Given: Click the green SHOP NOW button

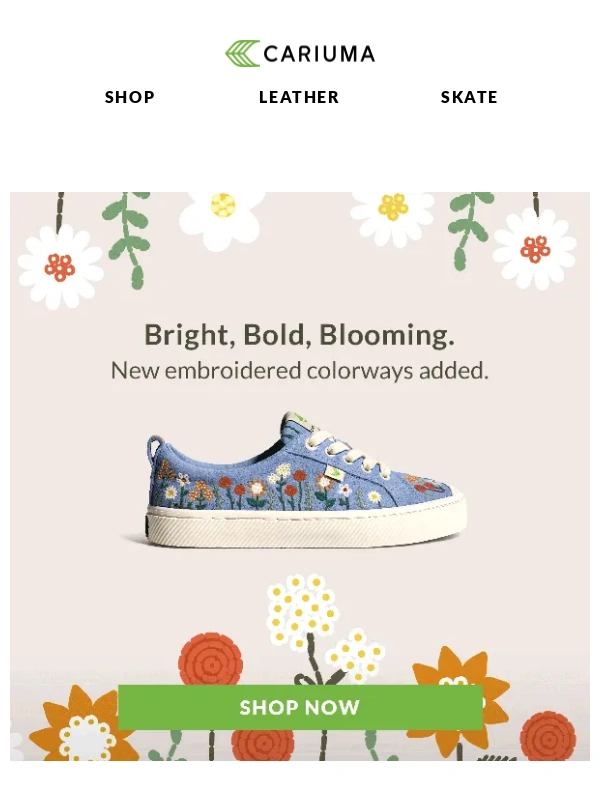Looking at the screenshot, I should click(x=300, y=707).
